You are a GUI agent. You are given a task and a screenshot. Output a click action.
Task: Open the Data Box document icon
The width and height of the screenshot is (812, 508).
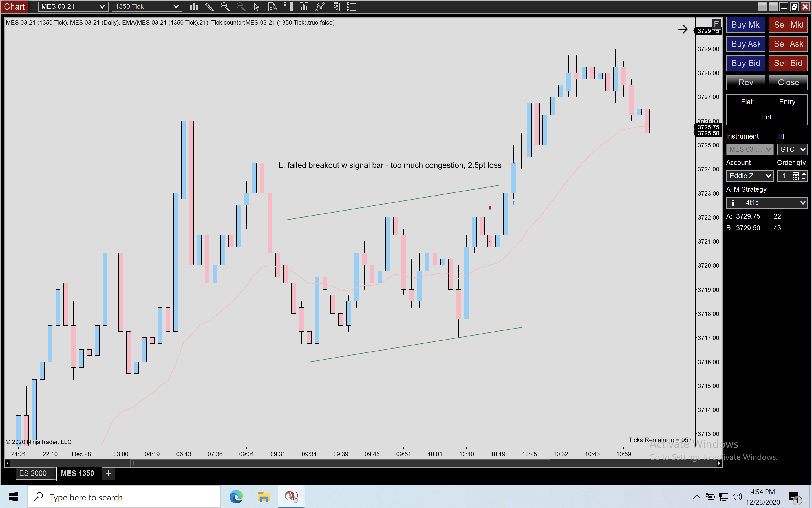coord(272,7)
